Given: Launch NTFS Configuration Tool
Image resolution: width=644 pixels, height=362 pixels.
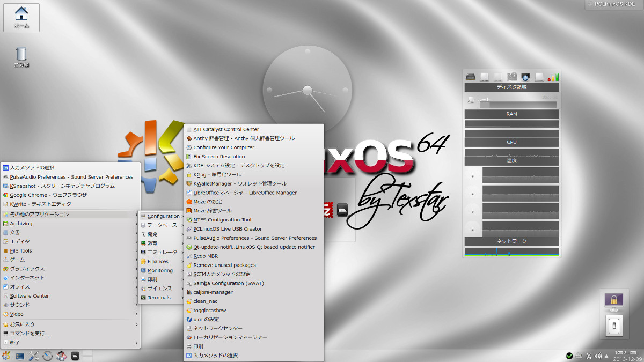Looking at the screenshot, I should click(254, 220).
